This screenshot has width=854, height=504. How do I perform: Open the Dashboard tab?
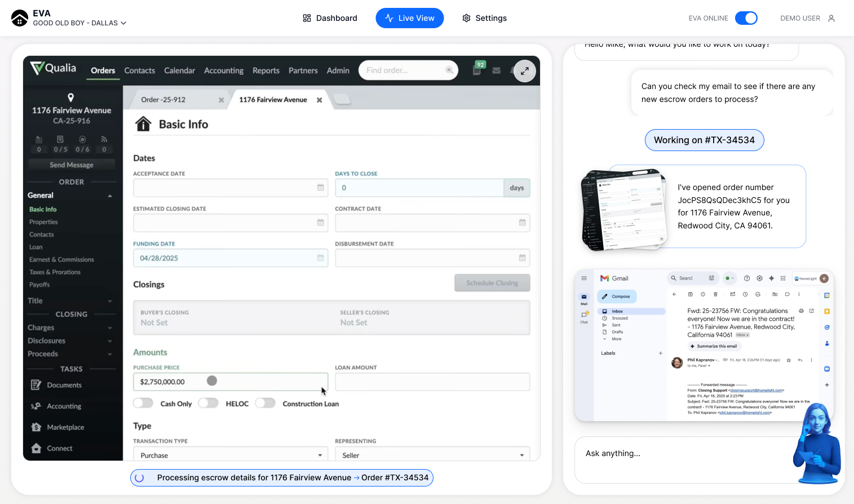pos(330,18)
